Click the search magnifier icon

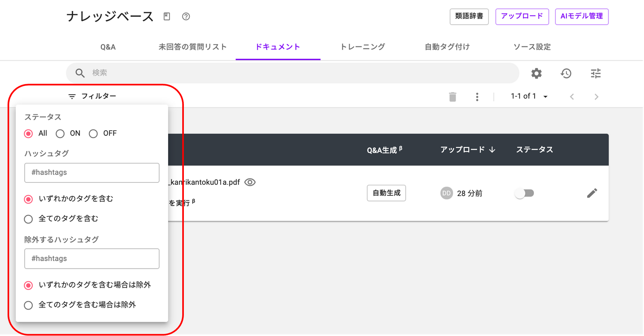[80, 73]
